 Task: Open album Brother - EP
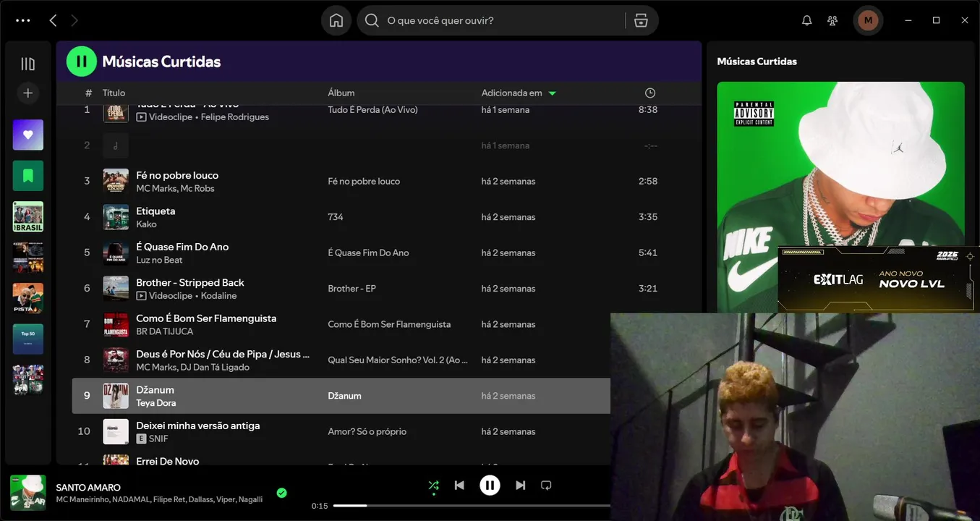(351, 288)
